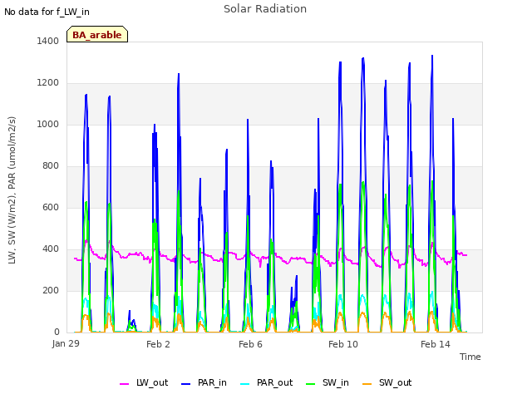
Task: Click the PAR_in peak just after Feb 2
Action: pos(179,74)
